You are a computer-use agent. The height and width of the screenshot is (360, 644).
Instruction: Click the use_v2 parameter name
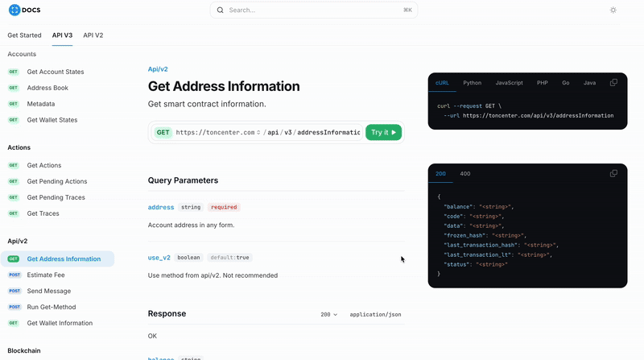(x=159, y=257)
